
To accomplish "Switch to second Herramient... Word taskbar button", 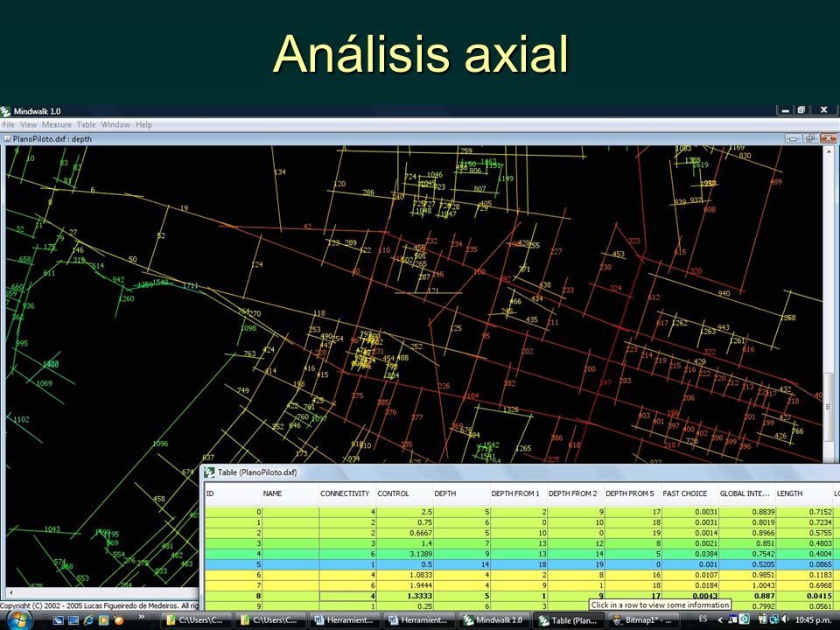I will point(418,620).
